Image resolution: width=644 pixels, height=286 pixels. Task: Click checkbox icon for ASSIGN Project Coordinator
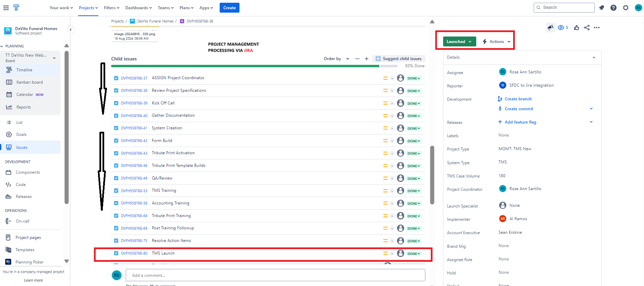coord(116,78)
